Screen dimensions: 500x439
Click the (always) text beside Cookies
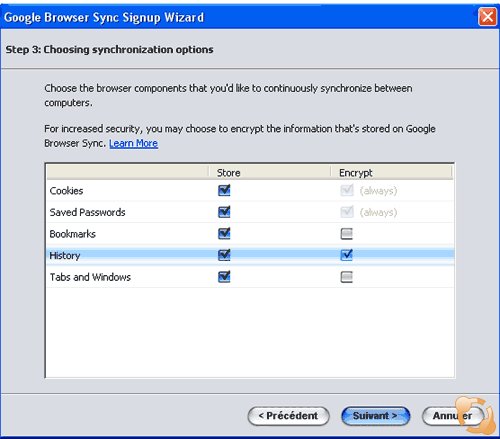378,191
